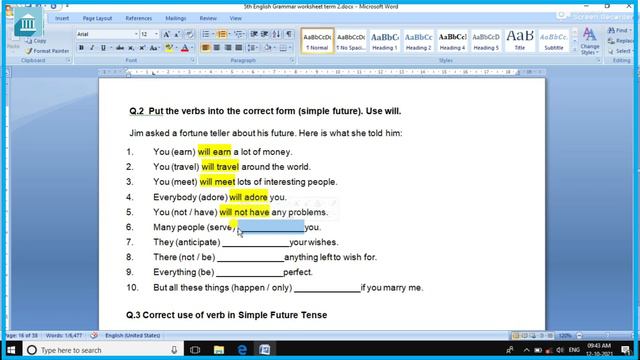This screenshot has width=640, height=360.
Task: Open the font size dropdown
Action: [156, 34]
